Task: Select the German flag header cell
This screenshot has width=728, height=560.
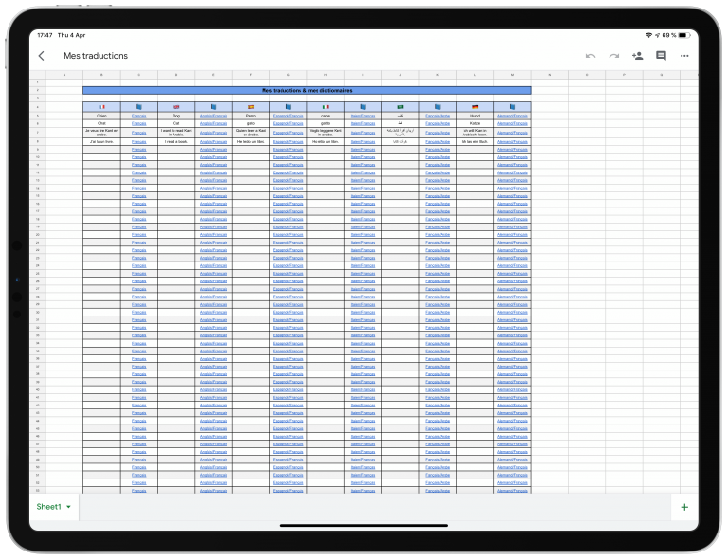Action: coord(475,107)
